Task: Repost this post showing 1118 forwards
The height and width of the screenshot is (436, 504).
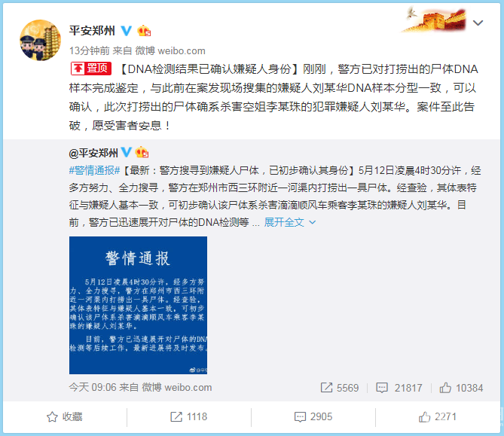Action: coord(188,416)
